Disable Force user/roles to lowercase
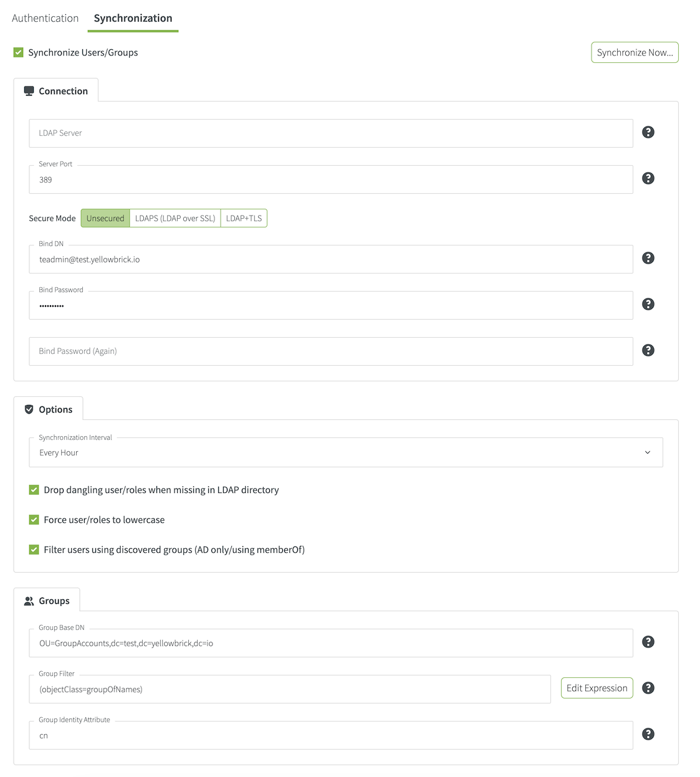The height and width of the screenshot is (777, 700). point(34,520)
